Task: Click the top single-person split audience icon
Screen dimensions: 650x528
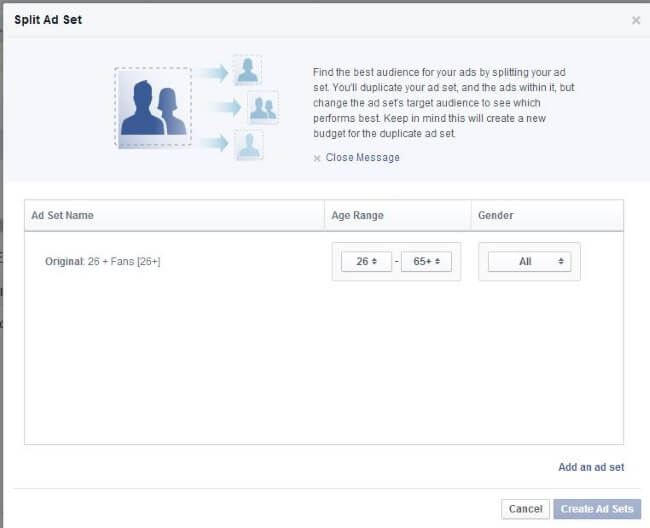Action: click(247, 70)
